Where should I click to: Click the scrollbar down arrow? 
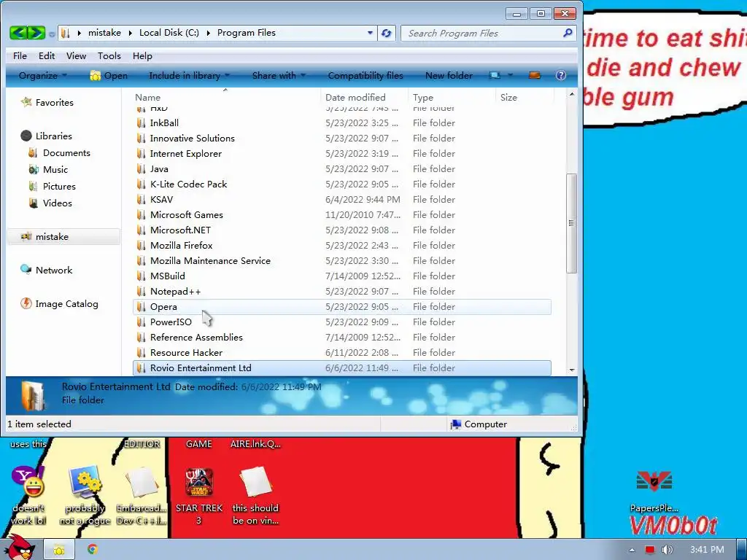(571, 370)
